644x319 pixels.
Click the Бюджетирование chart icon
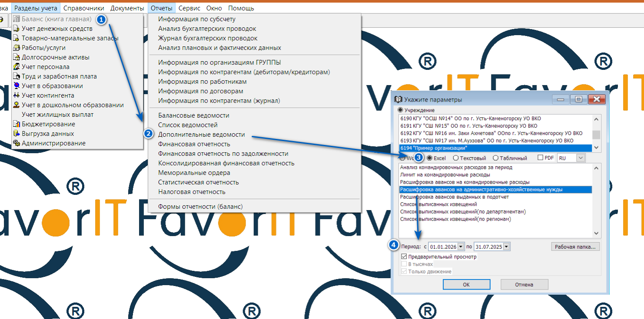click(x=17, y=124)
